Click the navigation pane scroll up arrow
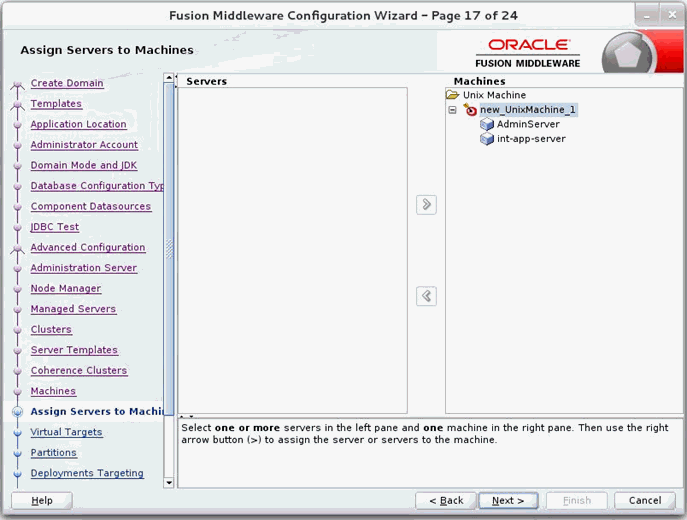This screenshot has width=687, height=520. [x=169, y=78]
